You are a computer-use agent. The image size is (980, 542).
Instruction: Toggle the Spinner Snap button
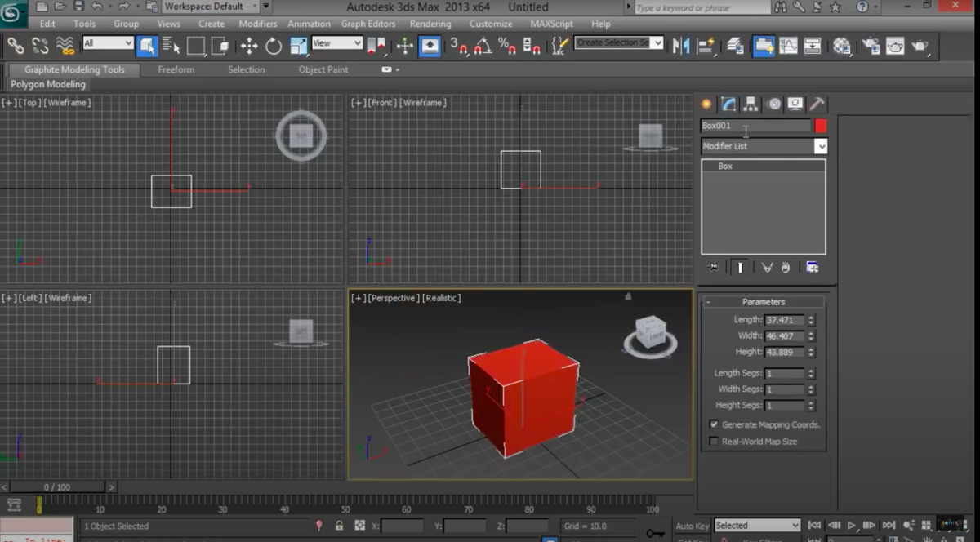point(531,46)
